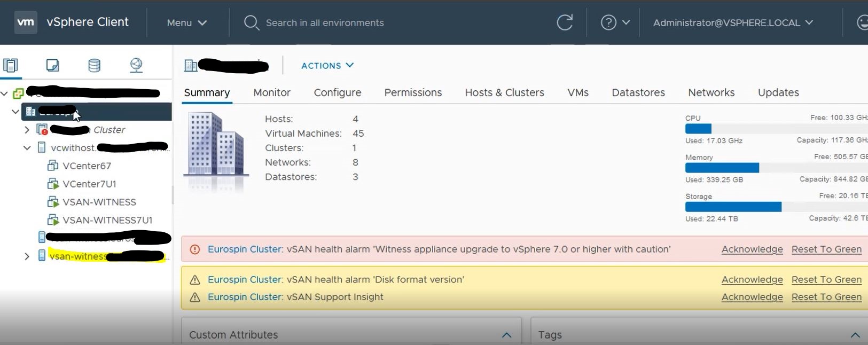Collapse the vcwithost host node

point(27,147)
